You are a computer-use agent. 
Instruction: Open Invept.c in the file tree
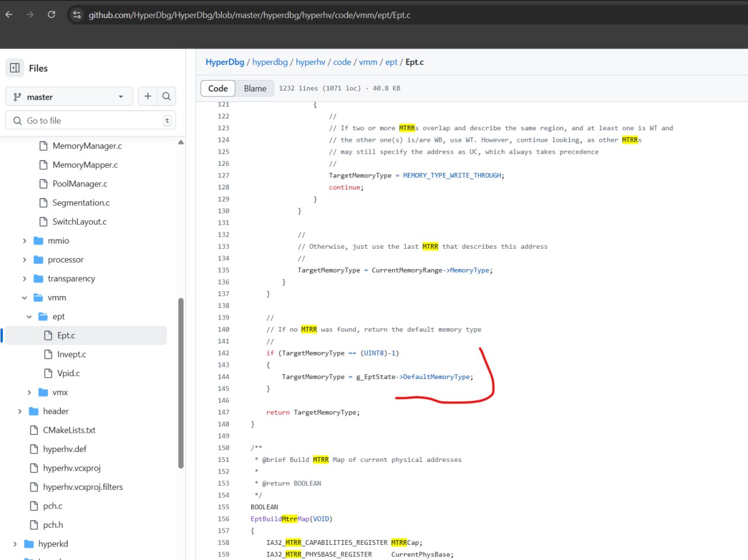[71, 354]
